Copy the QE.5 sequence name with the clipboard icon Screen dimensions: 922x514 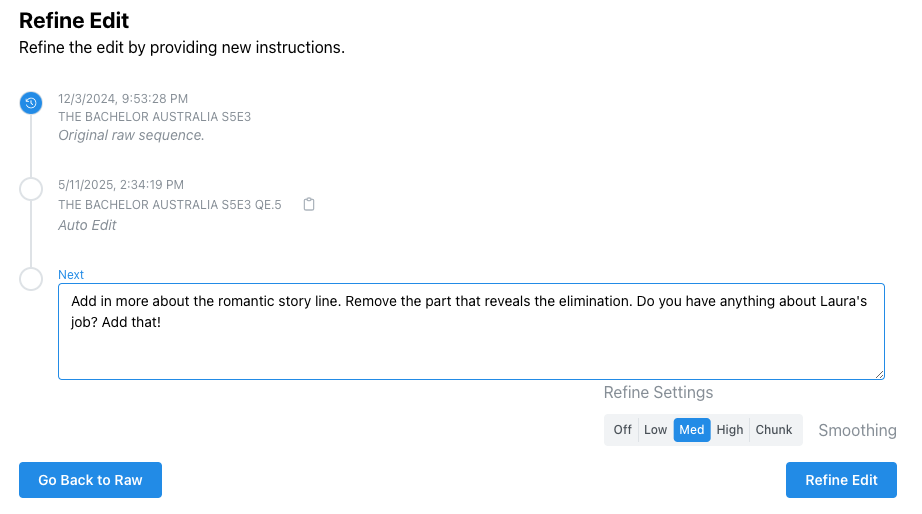coord(309,204)
